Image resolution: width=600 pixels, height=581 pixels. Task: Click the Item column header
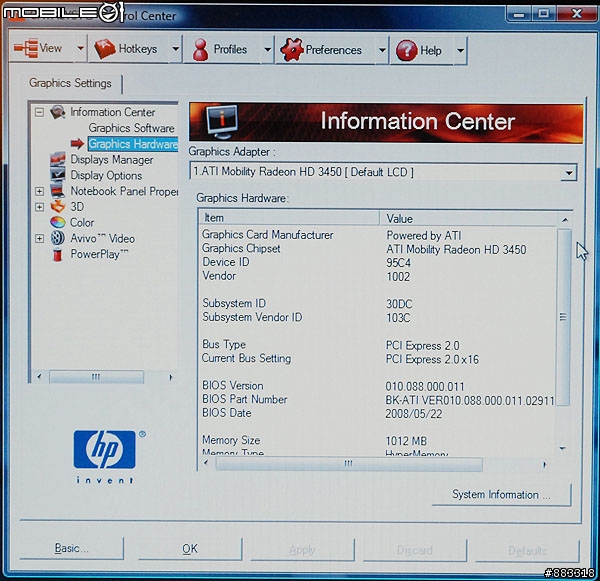(x=289, y=218)
